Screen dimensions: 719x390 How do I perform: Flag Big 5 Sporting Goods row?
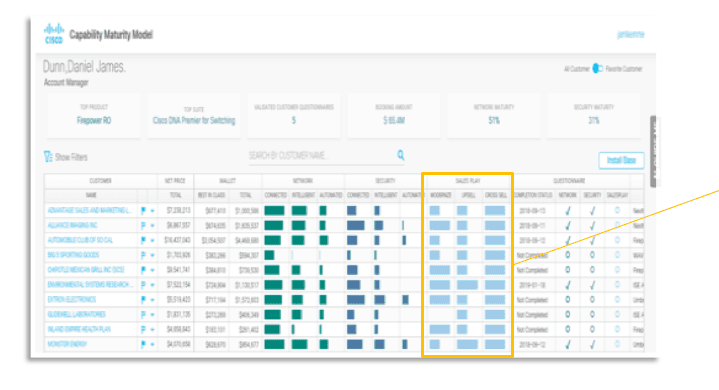pos(143,255)
